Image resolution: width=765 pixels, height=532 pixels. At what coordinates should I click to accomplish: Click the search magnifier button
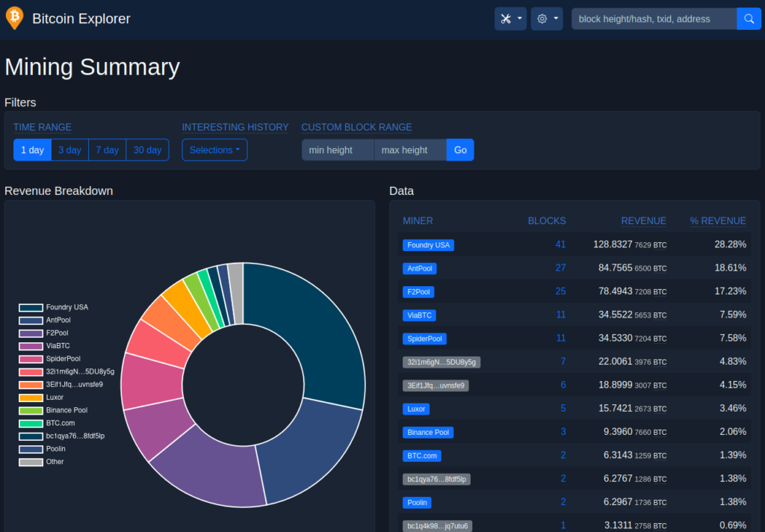click(x=749, y=19)
